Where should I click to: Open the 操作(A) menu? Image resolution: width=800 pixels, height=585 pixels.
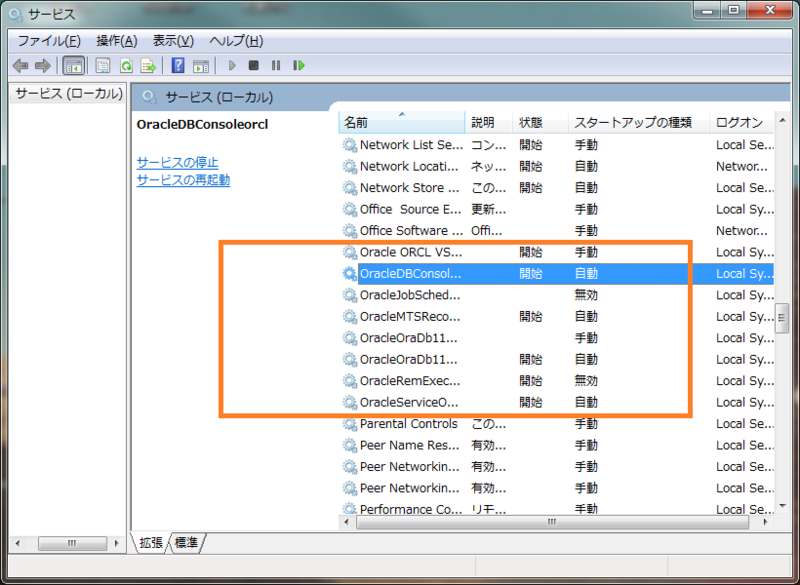coord(117,41)
